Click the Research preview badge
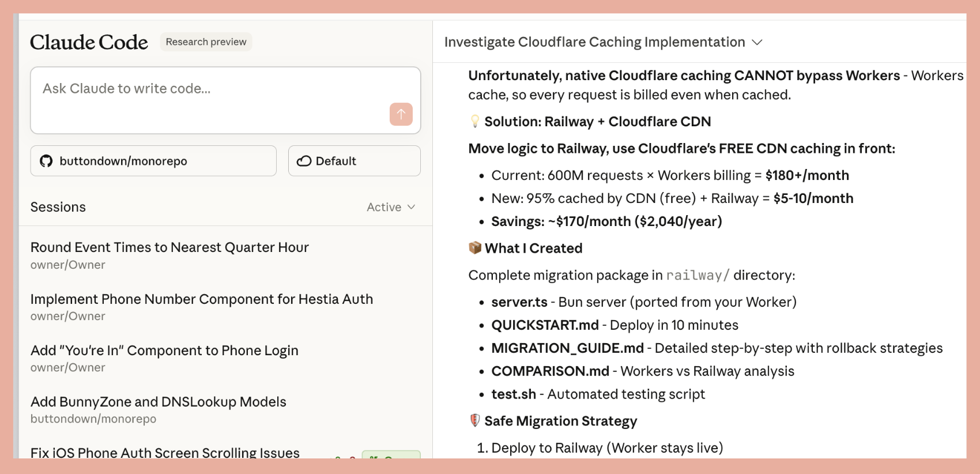 [x=206, y=42]
